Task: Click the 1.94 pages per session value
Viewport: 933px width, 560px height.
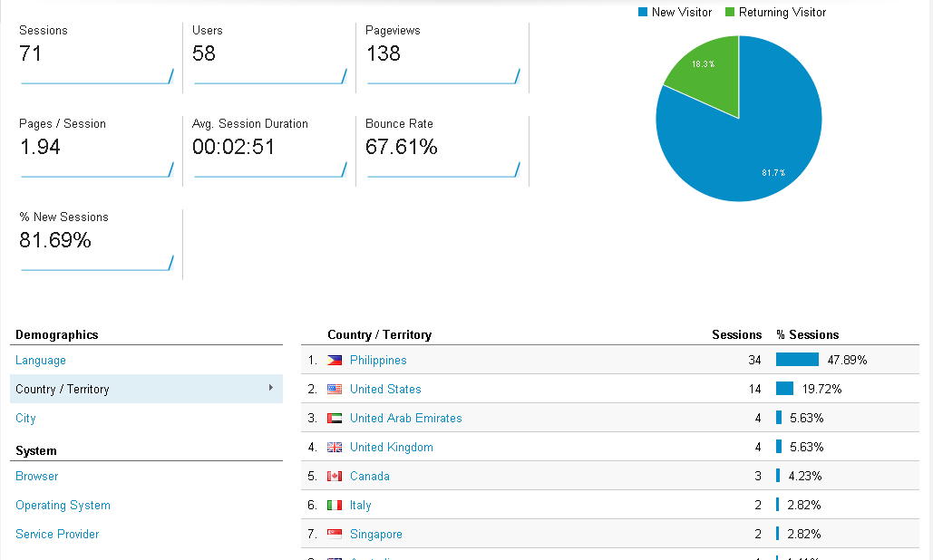Action: tap(40, 146)
